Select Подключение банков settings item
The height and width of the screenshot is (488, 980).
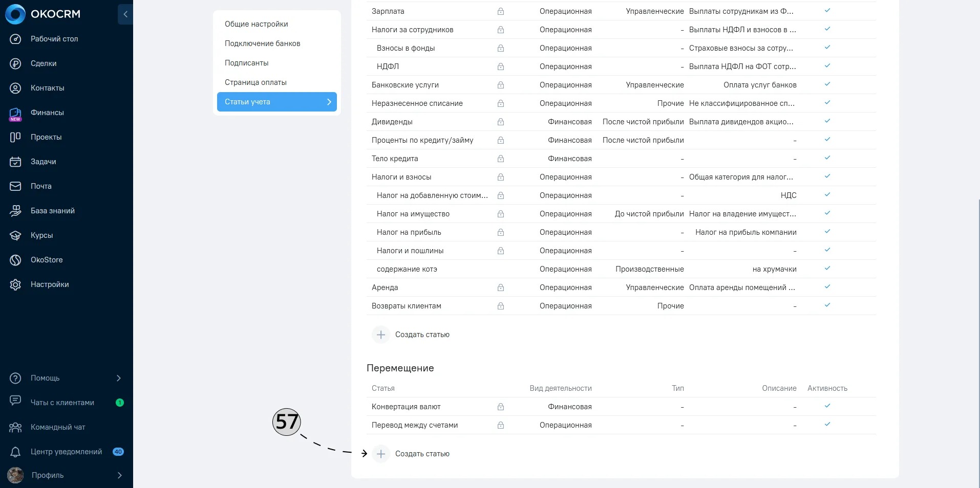point(262,43)
